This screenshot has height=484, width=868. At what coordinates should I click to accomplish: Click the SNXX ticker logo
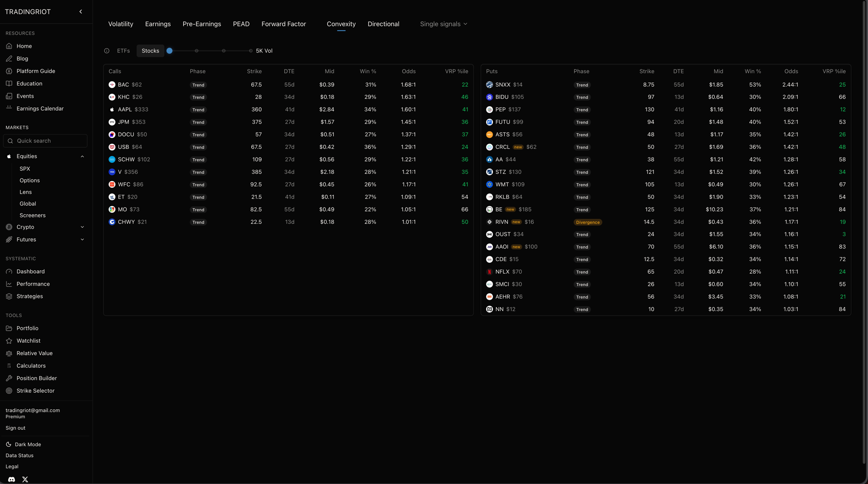point(490,85)
